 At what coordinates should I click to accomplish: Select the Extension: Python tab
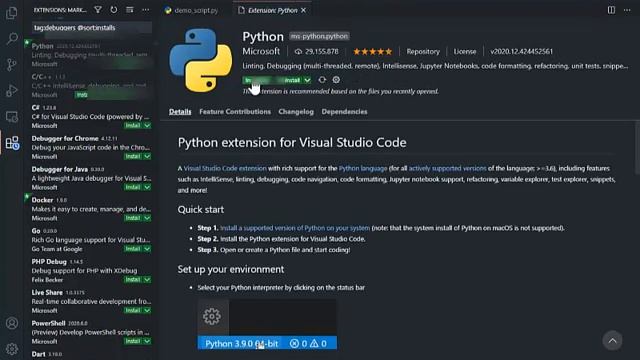pos(272,11)
